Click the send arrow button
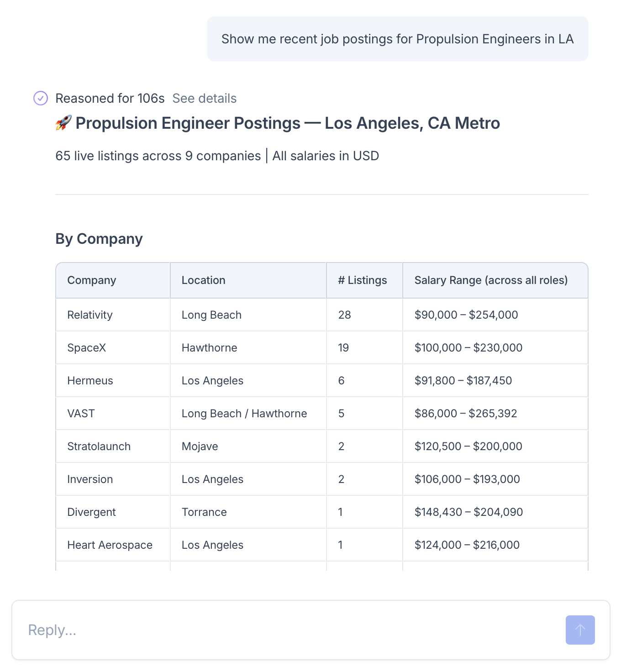The height and width of the screenshot is (672, 621). click(x=580, y=630)
